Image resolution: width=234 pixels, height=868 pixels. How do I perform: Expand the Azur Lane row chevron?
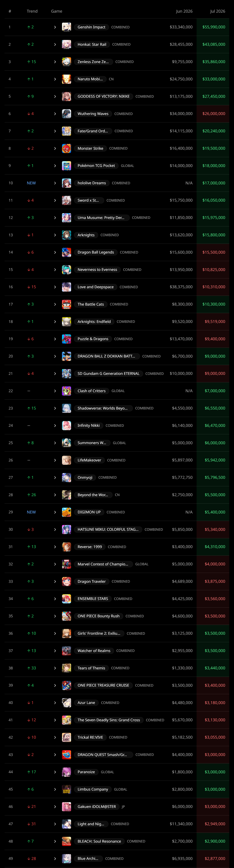pyautogui.click(x=55, y=703)
